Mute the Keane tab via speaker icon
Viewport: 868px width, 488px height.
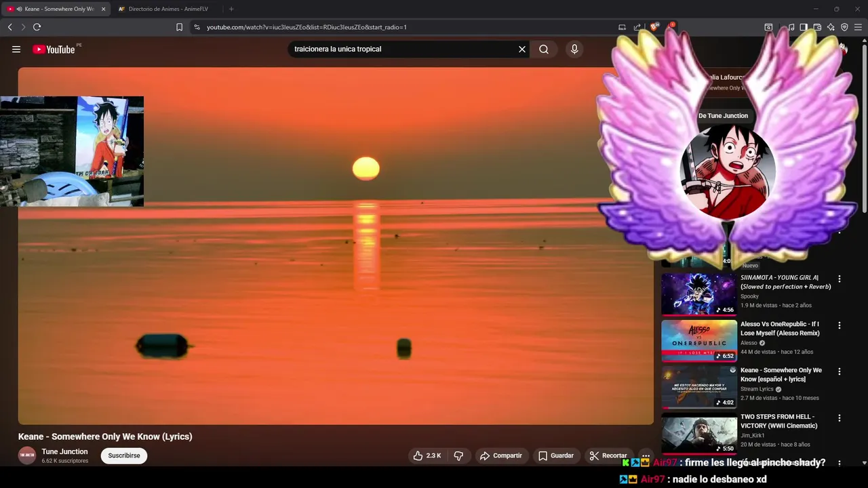click(19, 9)
